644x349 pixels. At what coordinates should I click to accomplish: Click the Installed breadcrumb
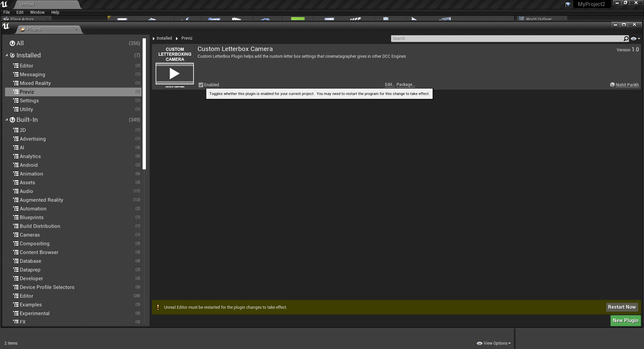click(164, 38)
